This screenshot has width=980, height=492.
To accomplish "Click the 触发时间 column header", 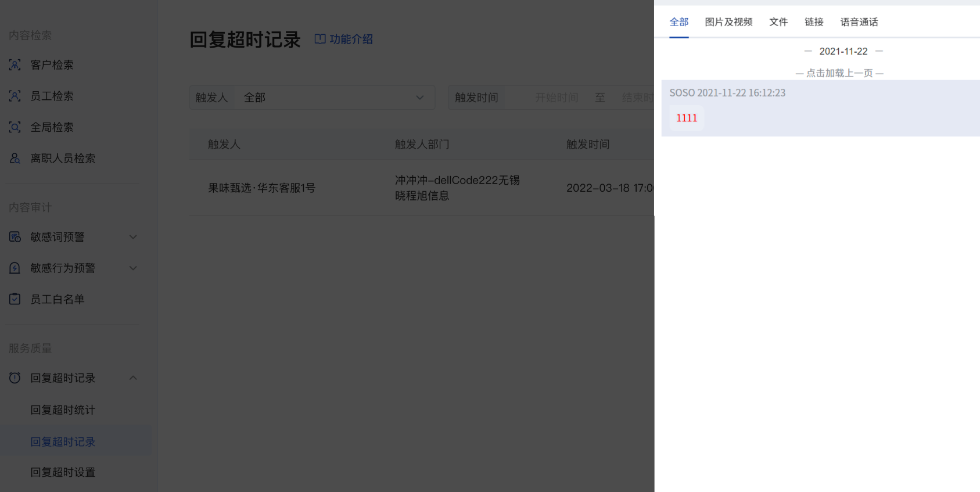I will pyautogui.click(x=588, y=144).
